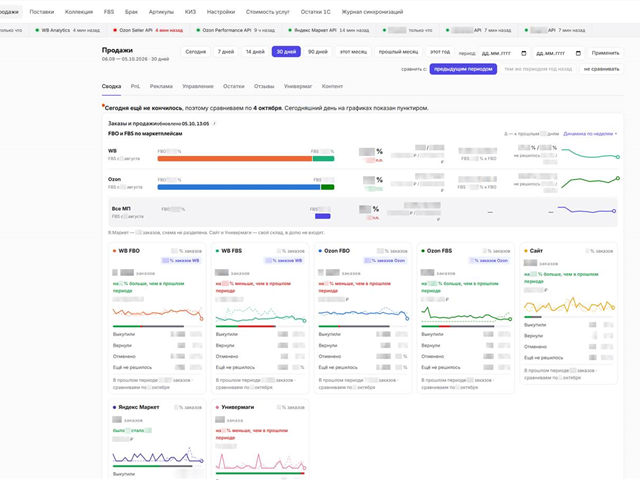Open Поставки in top navigation
640x480 pixels.
[x=42, y=12]
